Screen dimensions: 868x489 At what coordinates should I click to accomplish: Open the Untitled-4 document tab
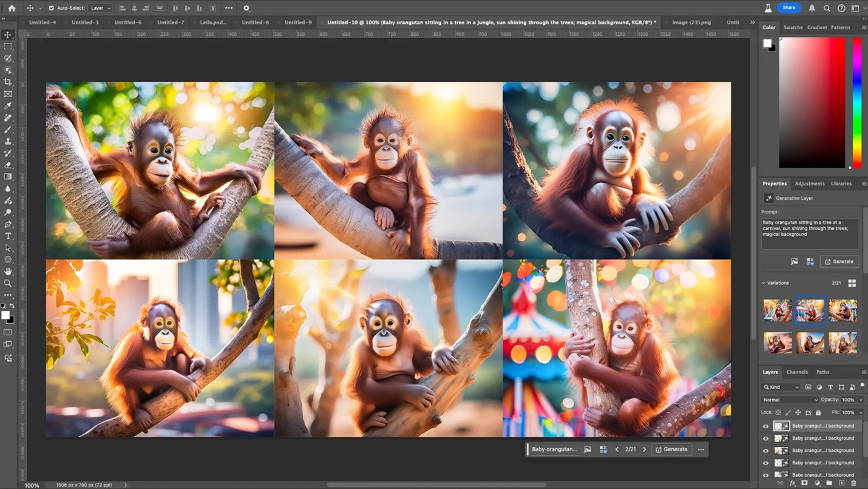[42, 22]
